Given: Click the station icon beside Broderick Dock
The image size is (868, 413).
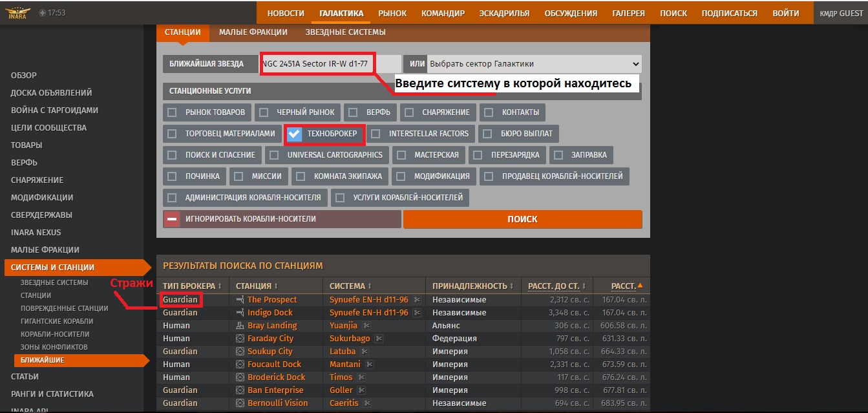Looking at the screenshot, I should coord(240,377).
